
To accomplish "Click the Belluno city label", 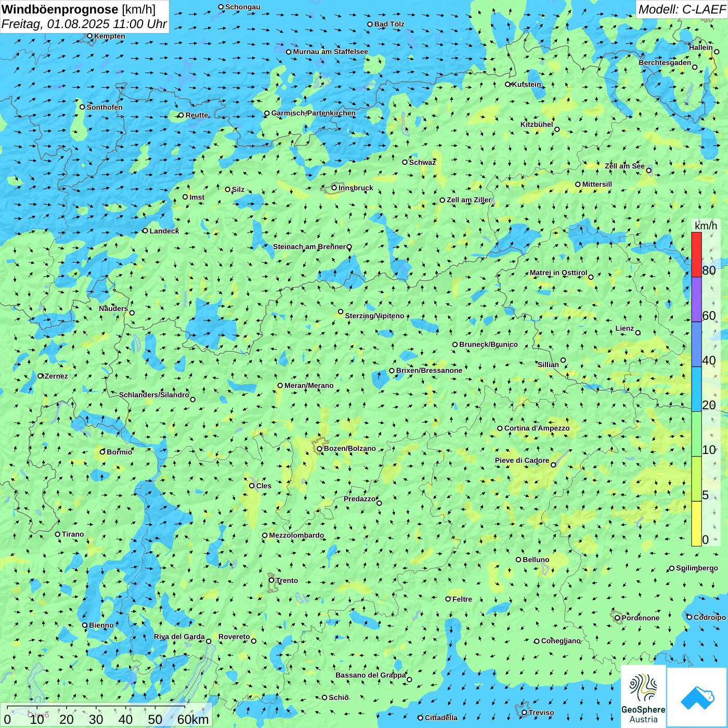I will [x=536, y=560].
